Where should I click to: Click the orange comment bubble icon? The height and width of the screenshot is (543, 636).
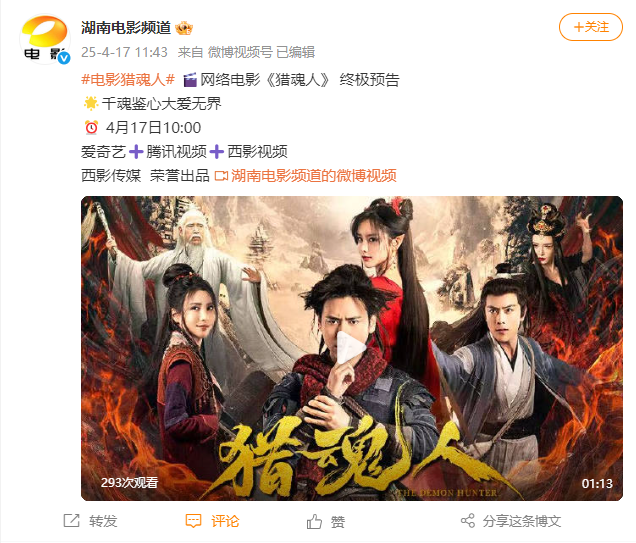(x=193, y=521)
